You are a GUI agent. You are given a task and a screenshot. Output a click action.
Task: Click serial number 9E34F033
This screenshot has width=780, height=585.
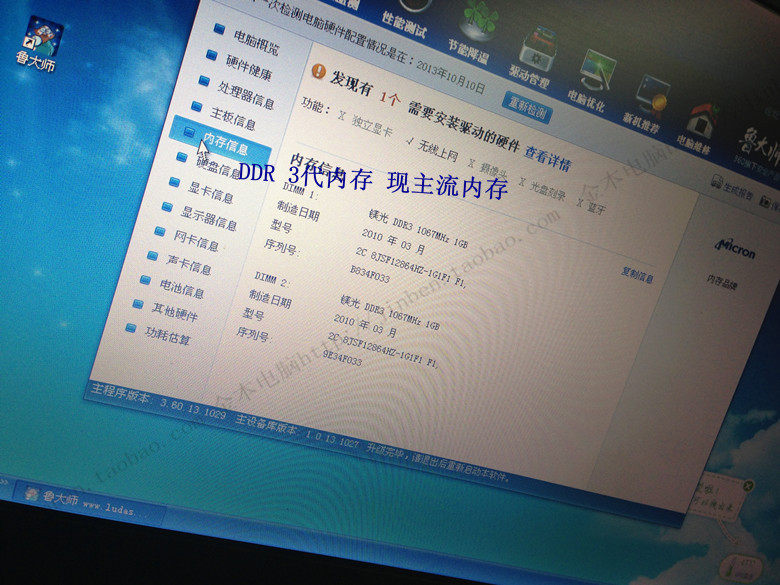click(x=342, y=358)
